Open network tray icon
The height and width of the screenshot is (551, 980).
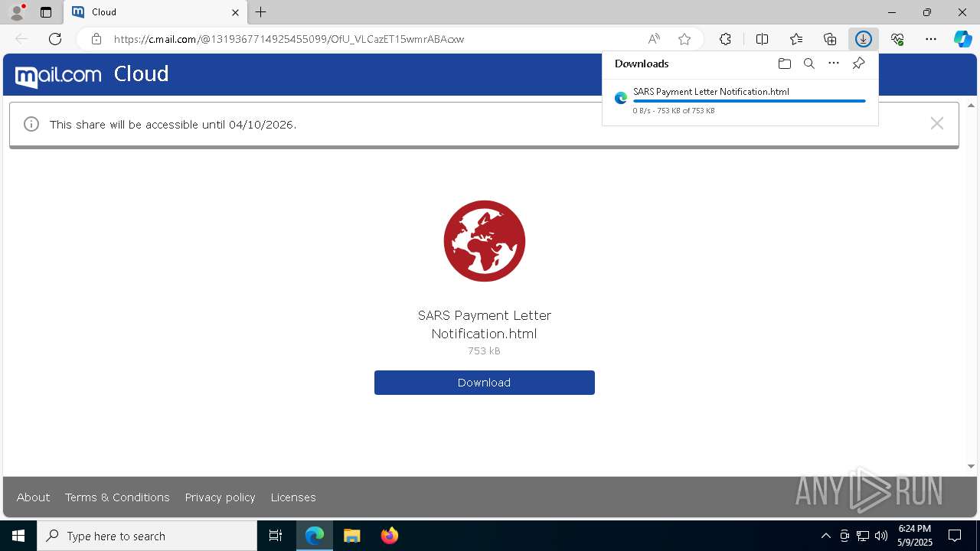(863, 536)
